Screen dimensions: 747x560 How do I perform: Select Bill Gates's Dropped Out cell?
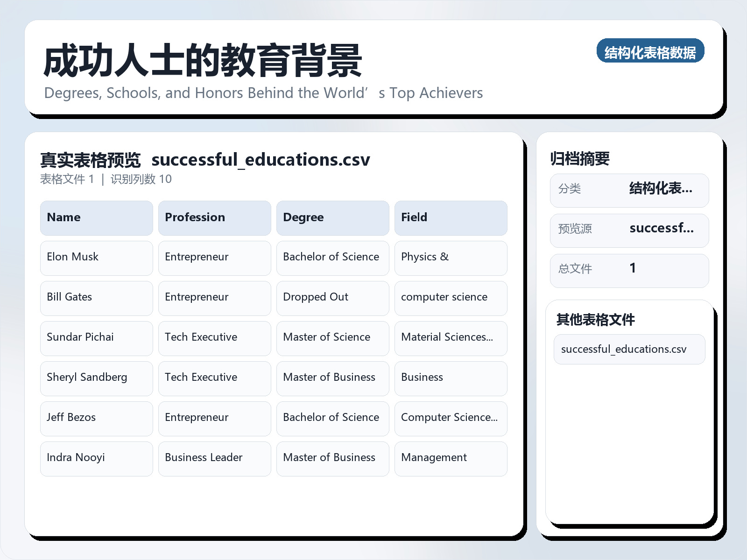pyautogui.click(x=332, y=298)
